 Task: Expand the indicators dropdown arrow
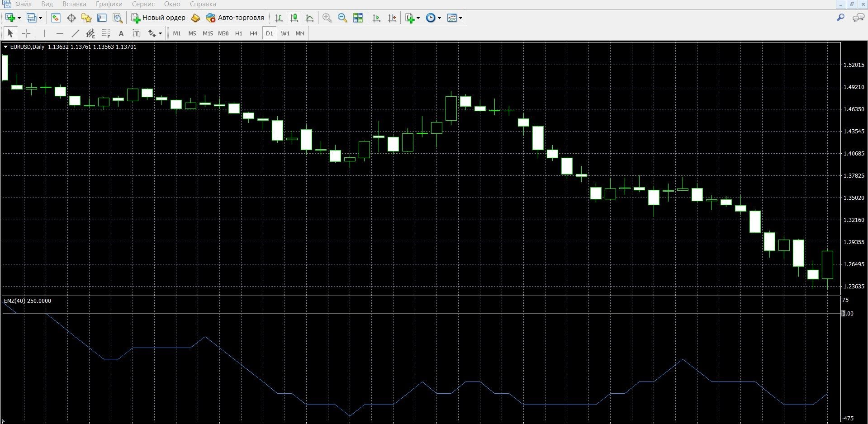click(418, 18)
